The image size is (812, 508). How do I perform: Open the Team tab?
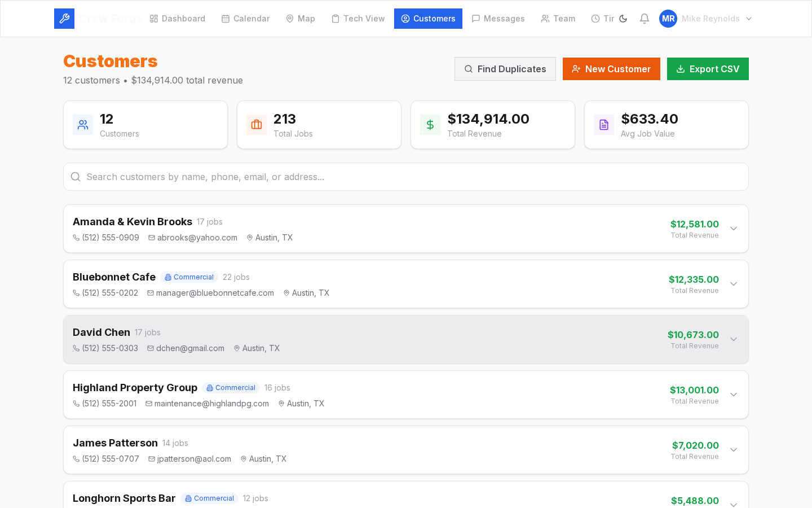[x=558, y=19]
